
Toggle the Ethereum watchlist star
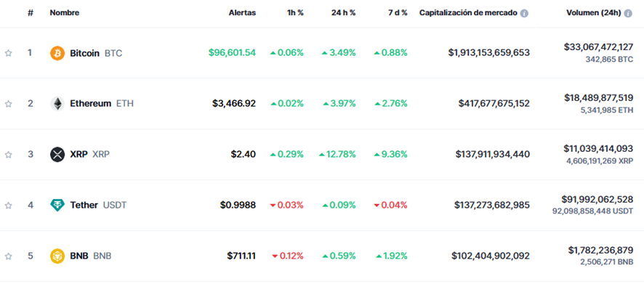pyautogui.click(x=8, y=104)
